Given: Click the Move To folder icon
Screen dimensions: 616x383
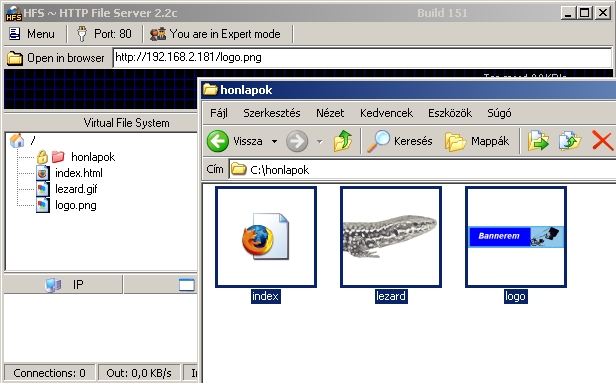Looking at the screenshot, I should point(538,141).
